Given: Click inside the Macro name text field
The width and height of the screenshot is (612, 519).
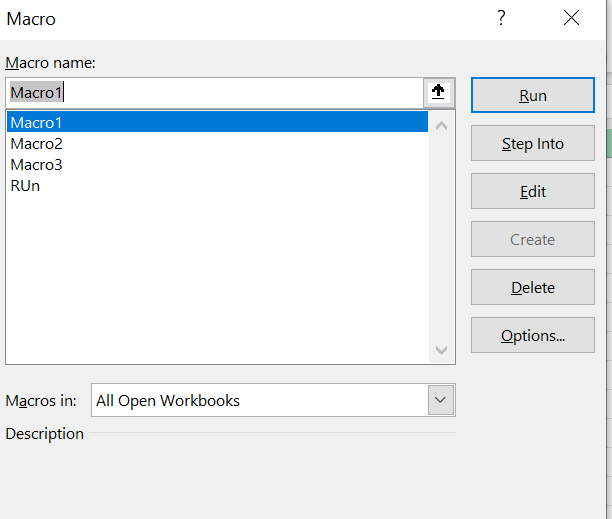Looking at the screenshot, I should pos(215,92).
